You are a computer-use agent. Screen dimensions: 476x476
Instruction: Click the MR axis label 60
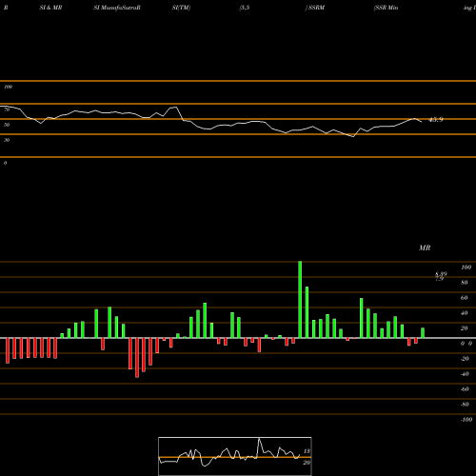click(465, 298)
